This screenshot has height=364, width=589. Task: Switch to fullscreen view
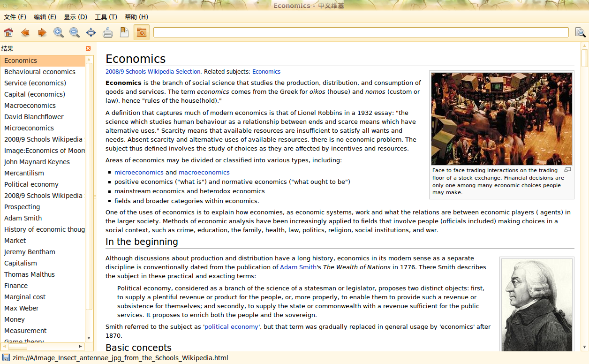[91, 32]
